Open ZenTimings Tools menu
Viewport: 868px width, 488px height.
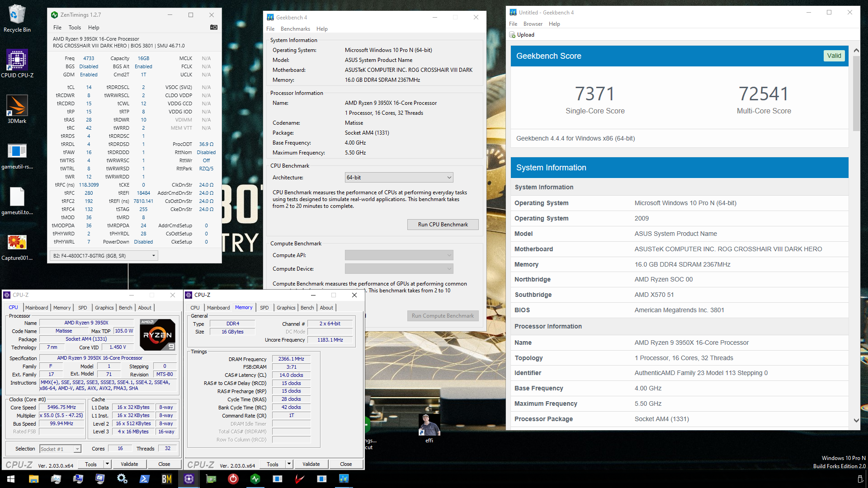click(75, 28)
